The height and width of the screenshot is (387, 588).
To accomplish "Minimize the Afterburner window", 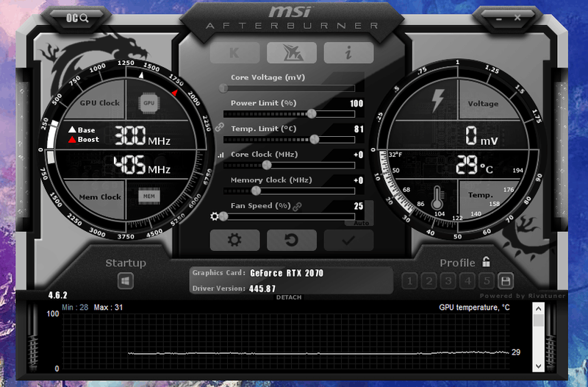I will tap(499, 18).
